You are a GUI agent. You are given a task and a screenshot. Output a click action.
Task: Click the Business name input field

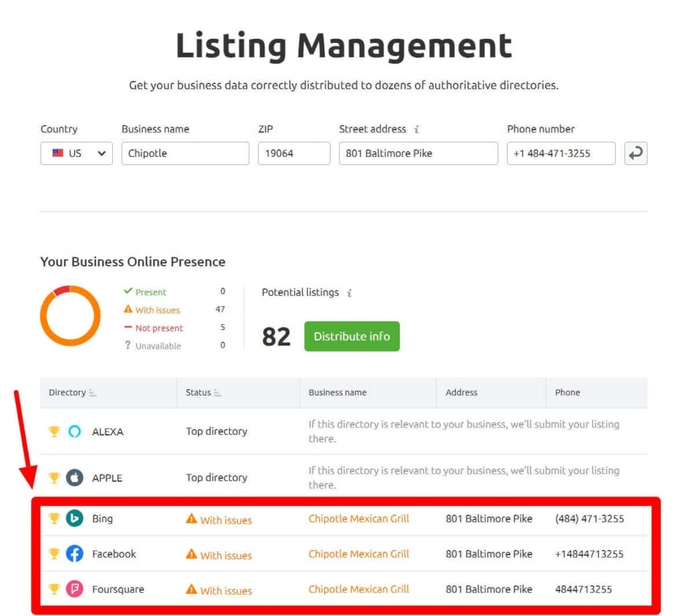point(186,153)
